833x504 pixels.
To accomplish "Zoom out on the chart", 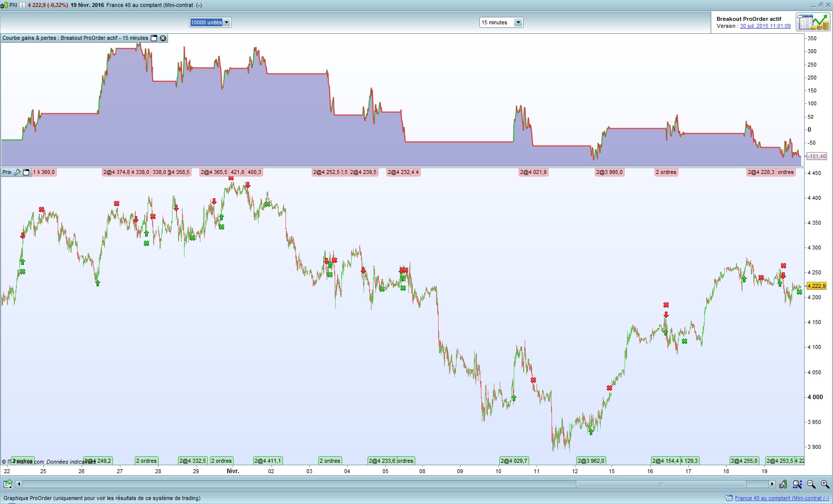I will (811, 484).
